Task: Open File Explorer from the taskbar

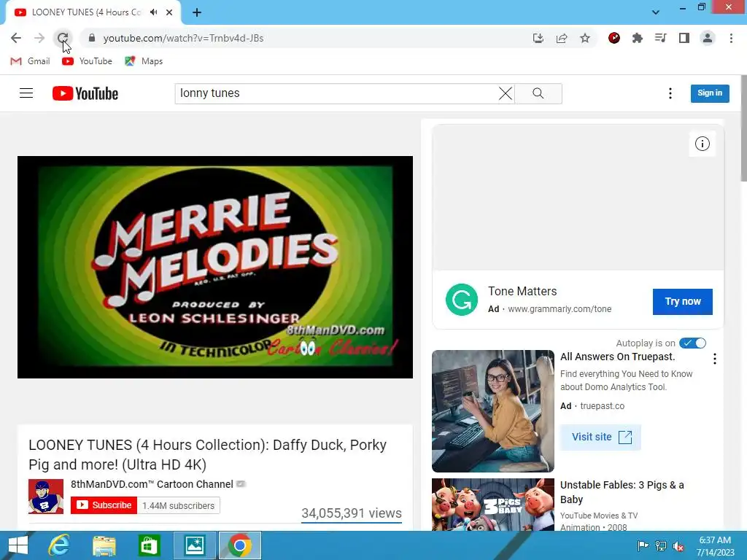Action: (104, 545)
